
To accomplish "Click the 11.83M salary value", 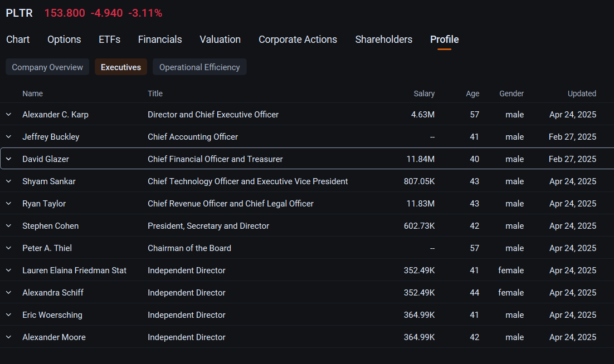I will click(x=421, y=204).
